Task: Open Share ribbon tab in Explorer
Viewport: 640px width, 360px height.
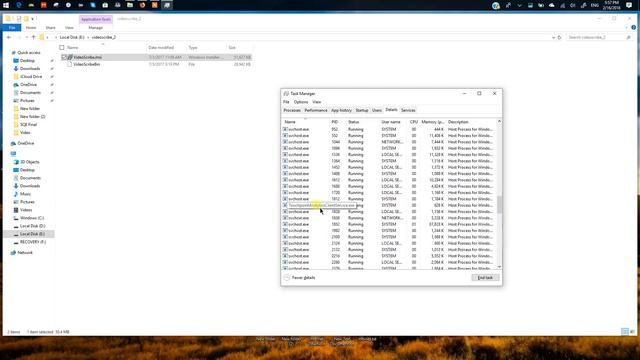Action: pyautogui.click(x=51, y=28)
